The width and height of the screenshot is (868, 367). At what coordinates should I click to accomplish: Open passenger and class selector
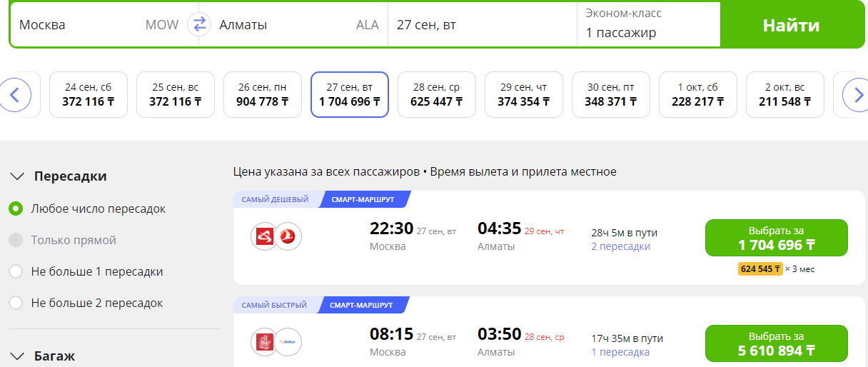point(648,25)
